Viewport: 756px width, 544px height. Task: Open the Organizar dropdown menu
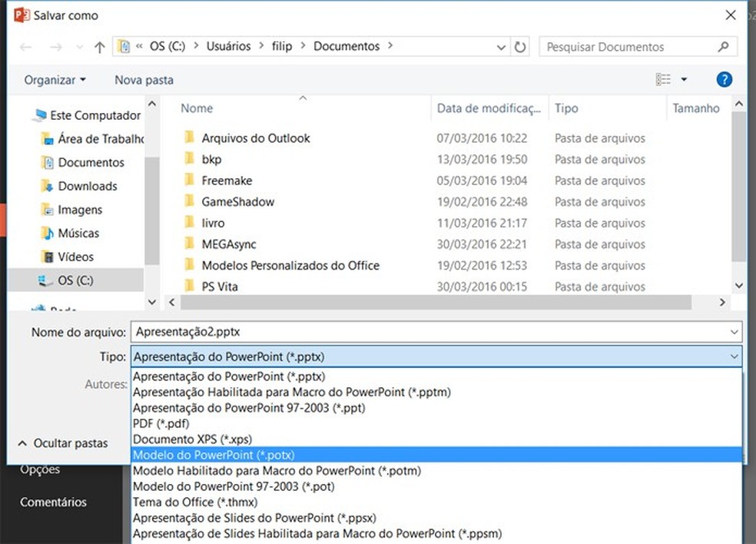(55, 80)
